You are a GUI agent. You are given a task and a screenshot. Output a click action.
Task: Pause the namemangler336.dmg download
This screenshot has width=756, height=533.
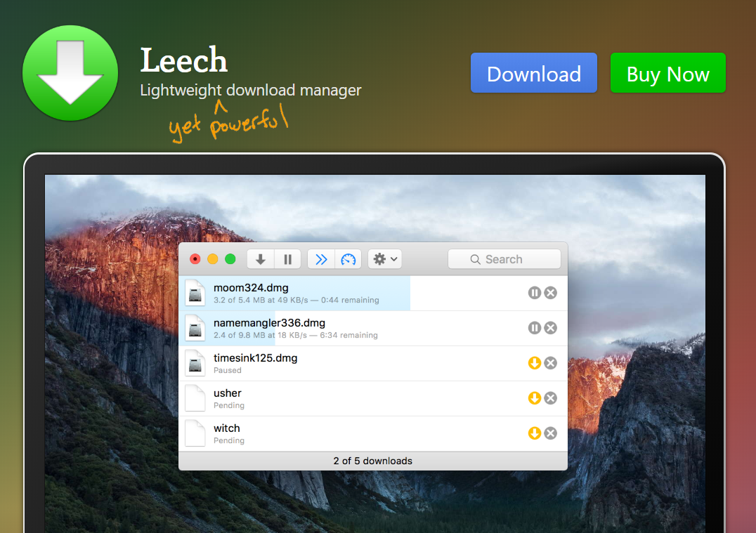(534, 328)
